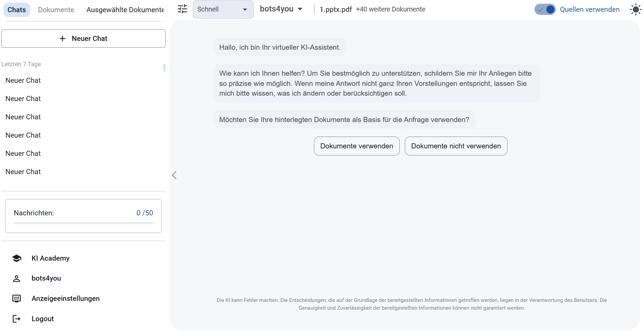Switch the Quellen verwenden switch off
The image size is (644, 333).
pyautogui.click(x=545, y=9)
